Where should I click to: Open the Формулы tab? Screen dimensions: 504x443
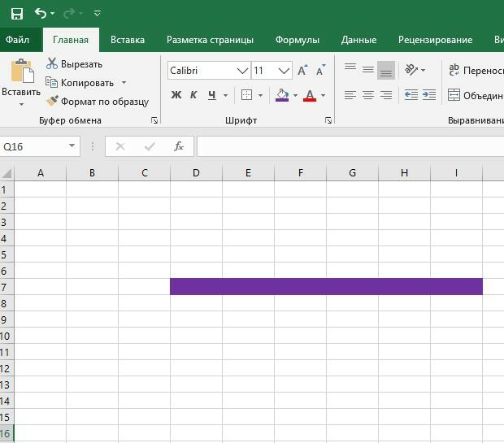coord(298,40)
